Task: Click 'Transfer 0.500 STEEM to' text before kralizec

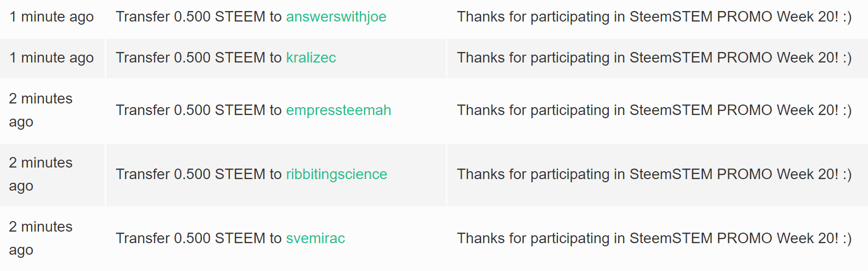Action: point(199,58)
